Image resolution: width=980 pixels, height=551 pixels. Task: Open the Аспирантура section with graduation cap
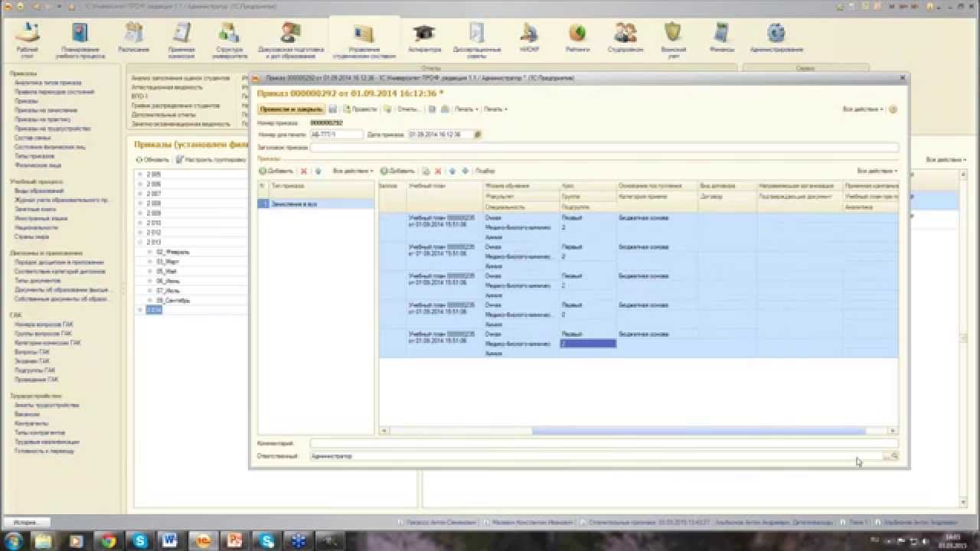pos(424,37)
